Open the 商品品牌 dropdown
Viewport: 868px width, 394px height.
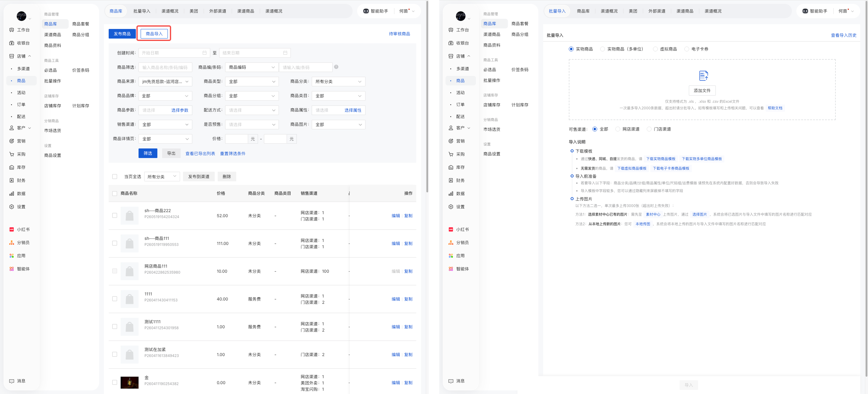[165, 96]
